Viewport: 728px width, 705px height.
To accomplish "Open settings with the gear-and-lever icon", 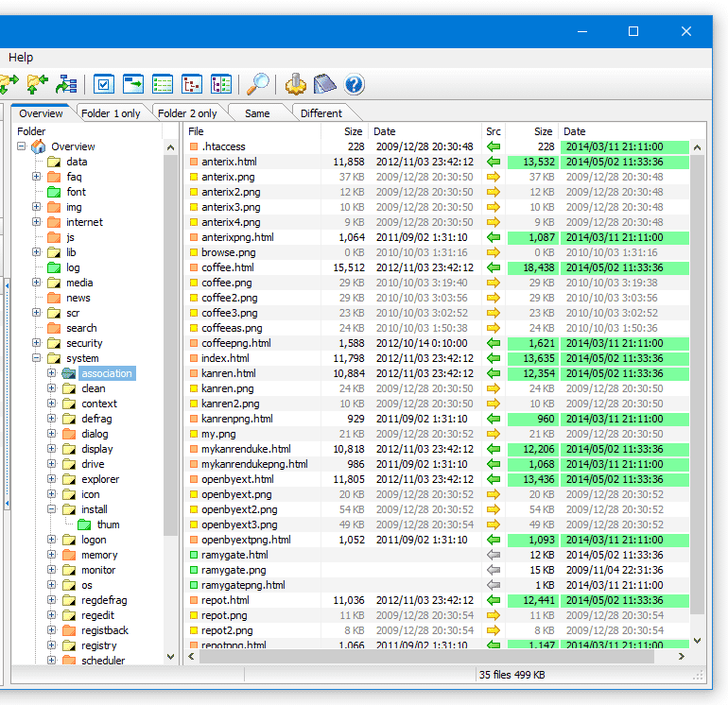I will (x=296, y=84).
